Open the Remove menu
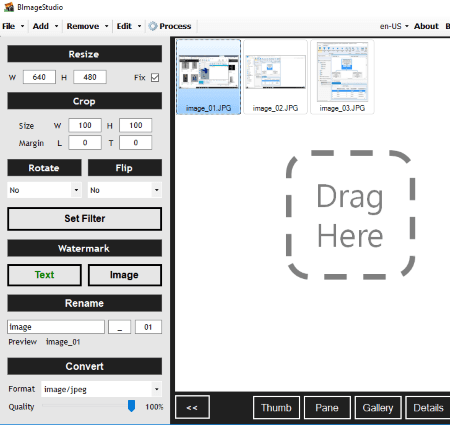450x425 pixels. click(x=87, y=26)
